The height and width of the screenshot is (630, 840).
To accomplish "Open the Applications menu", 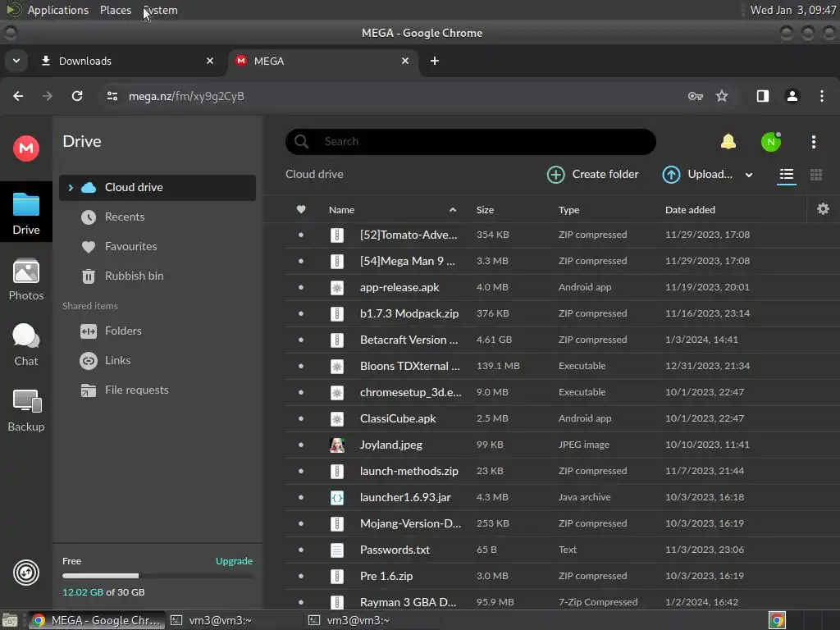I will click(x=58, y=10).
